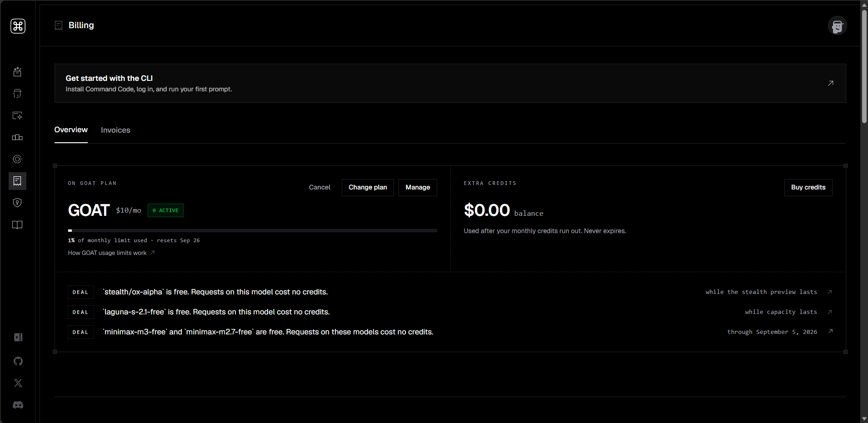Image resolution: width=868 pixels, height=423 pixels.
Task: Click the DEAL badge for stealth/ox-alpha
Action: (x=80, y=292)
